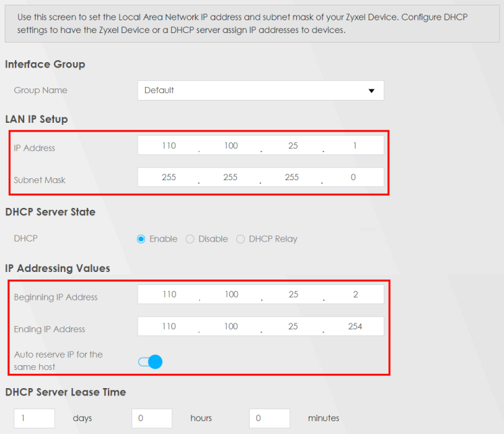
Task: Click the IP Address third octet field 25
Action: click(293, 146)
